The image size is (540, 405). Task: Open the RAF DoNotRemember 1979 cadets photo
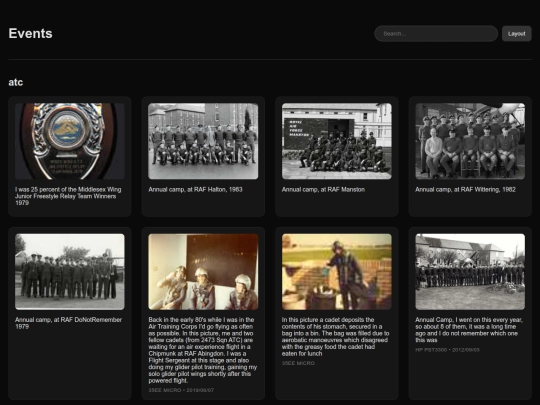click(x=70, y=272)
